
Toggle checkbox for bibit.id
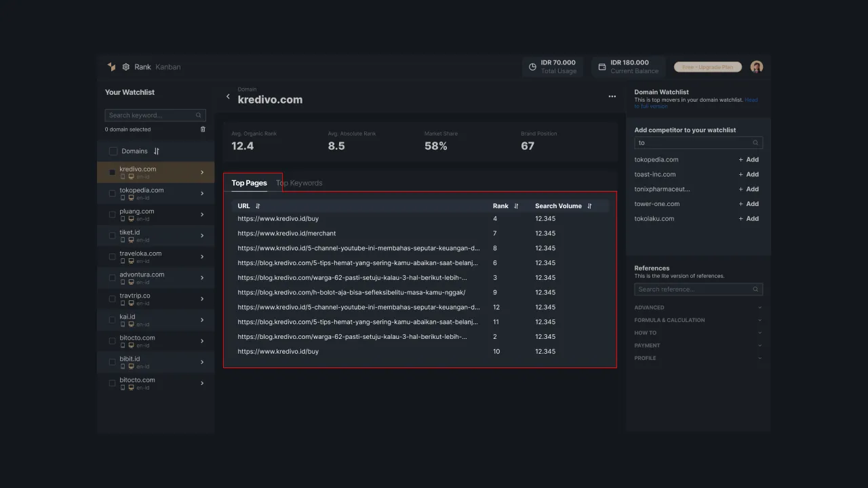(112, 362)
